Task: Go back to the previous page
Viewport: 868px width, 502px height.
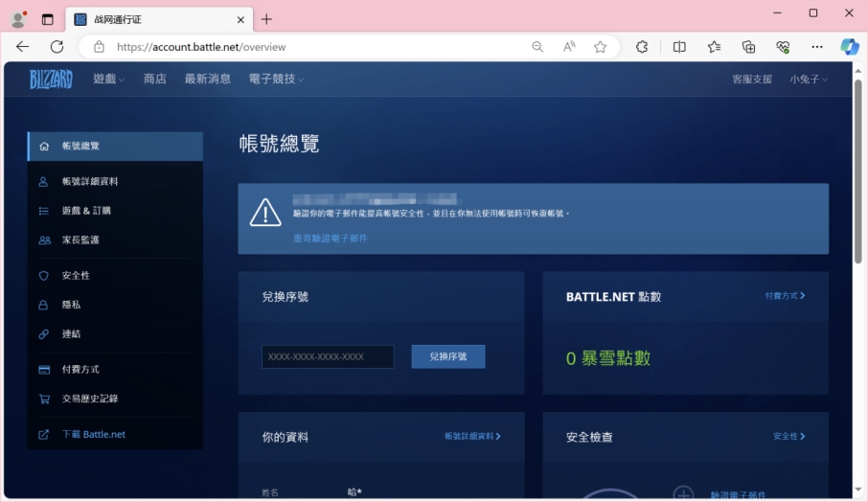Action: (x=23, y=47)
